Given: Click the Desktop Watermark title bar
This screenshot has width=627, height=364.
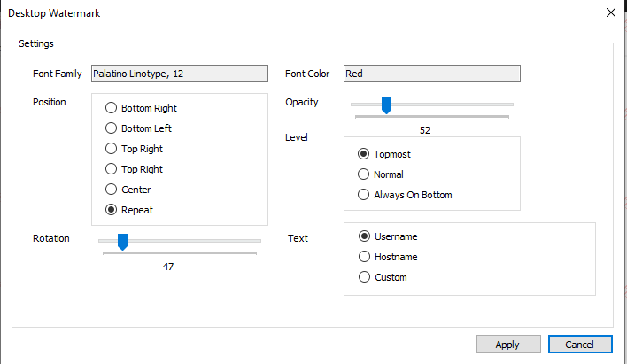Looking at the screenshot, I should 266,12.
